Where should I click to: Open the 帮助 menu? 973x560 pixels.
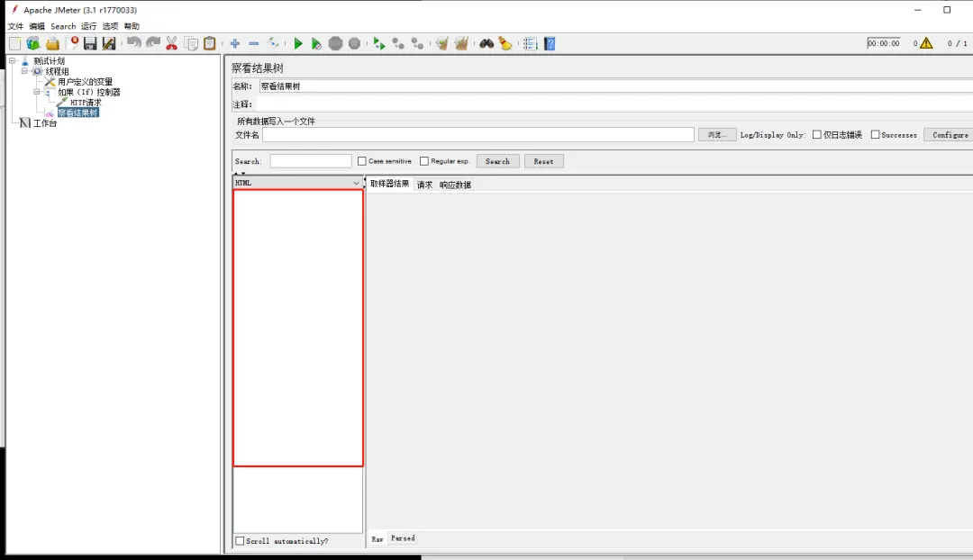point(132,26)
